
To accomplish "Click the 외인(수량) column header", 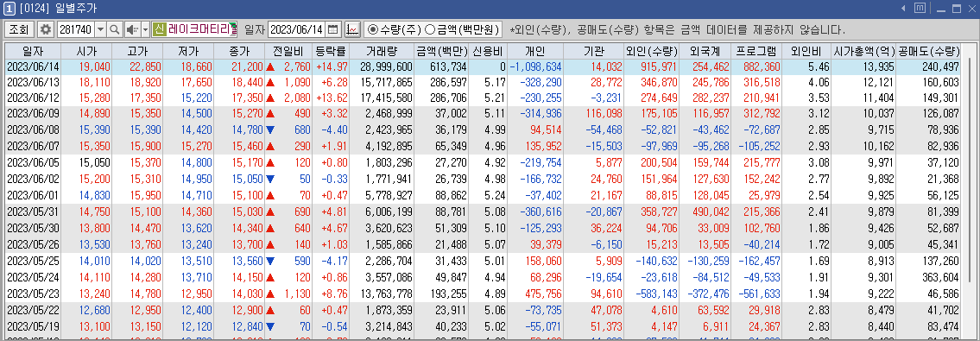I will 651,51.
